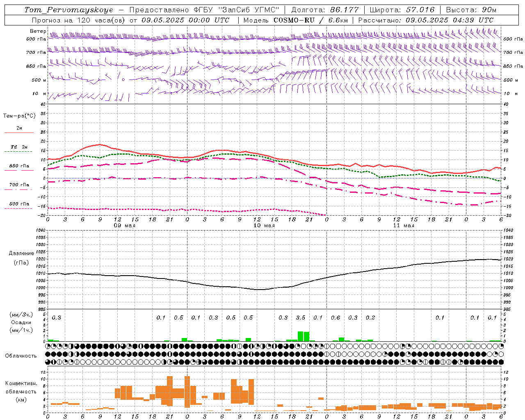Click the Облачность cloud cover label

[x=21, y=356]
